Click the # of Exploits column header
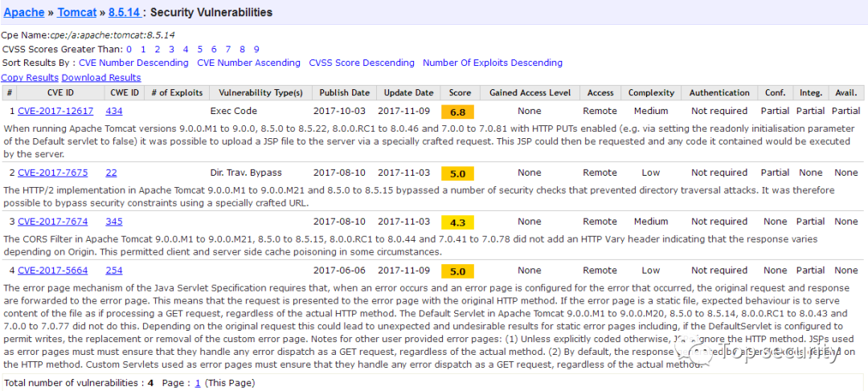868x391 pixels. (x=177, y=92)
